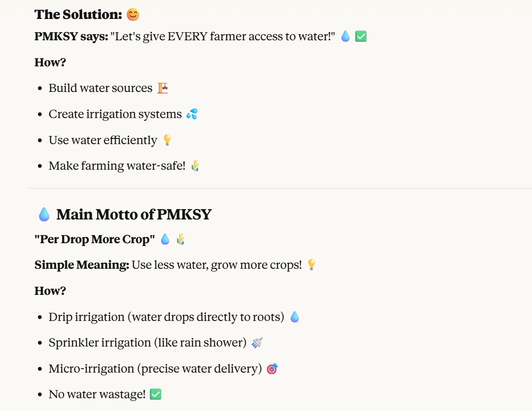Click the droplet emoji after Per Drop More Crop

coord(165,239)
